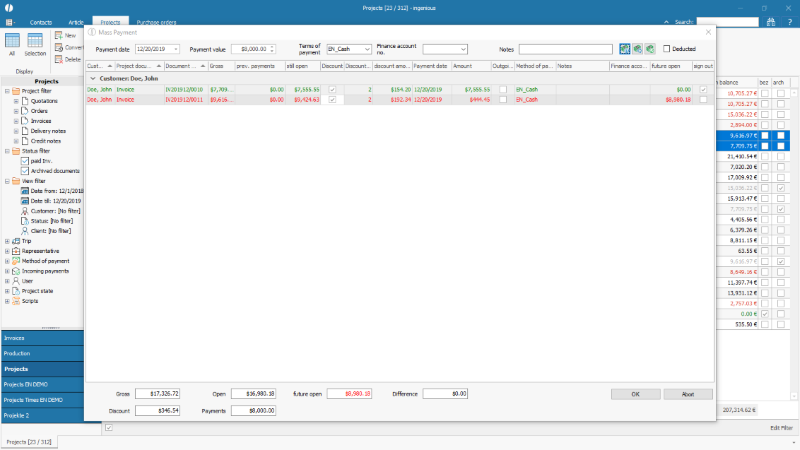Open the Terms of payment dropdown
Image resolution: width=800 pixels, height=450 pixels.
(367, 49)
